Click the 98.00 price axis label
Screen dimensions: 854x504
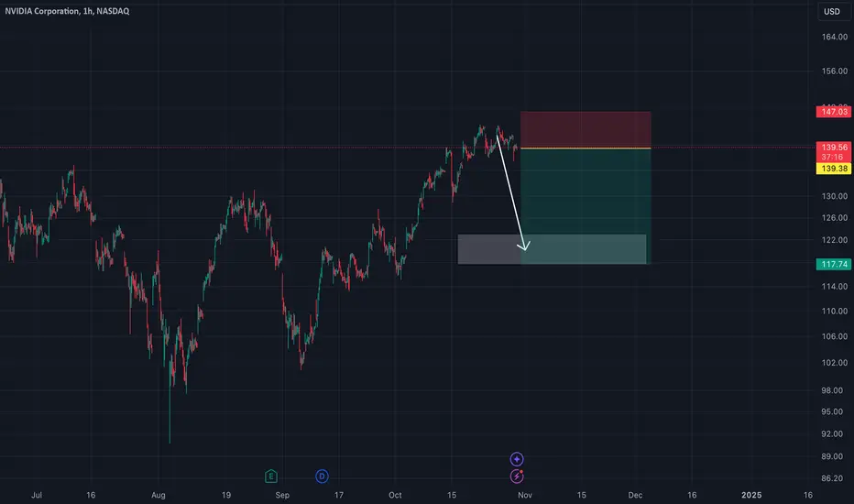click(832, 390)
